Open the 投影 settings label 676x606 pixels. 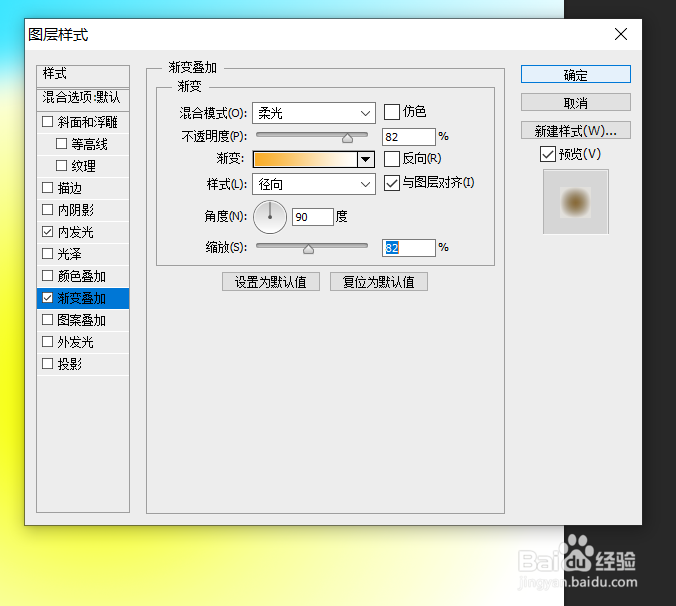69,364
